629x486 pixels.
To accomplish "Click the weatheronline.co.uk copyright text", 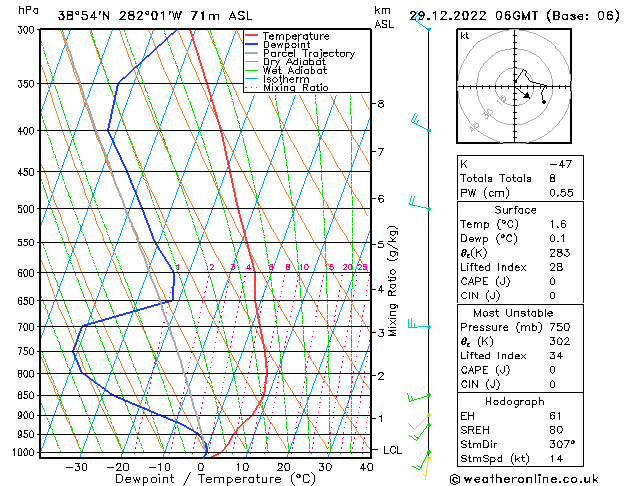I will click(x=524, y=479).
